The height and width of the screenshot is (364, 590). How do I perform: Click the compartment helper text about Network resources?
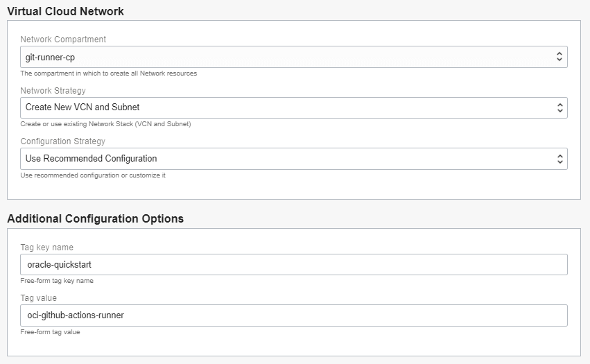(x=108, y=73)
